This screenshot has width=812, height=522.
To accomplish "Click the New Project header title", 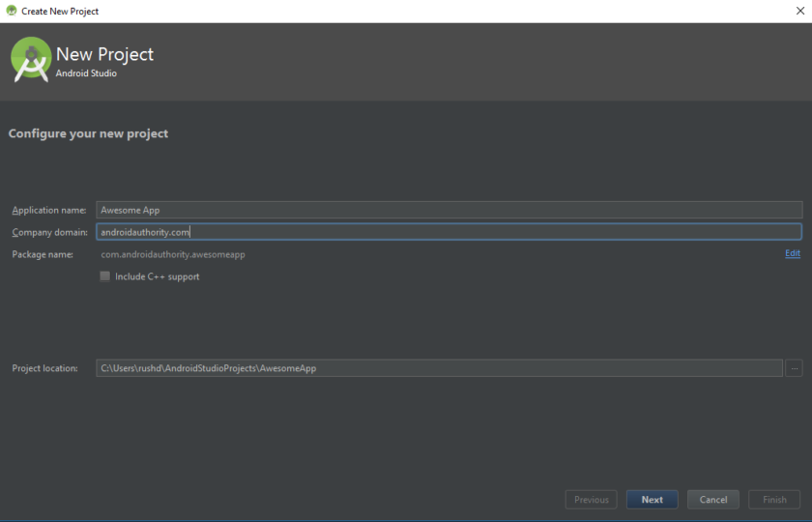I will [x=104, y=55].
